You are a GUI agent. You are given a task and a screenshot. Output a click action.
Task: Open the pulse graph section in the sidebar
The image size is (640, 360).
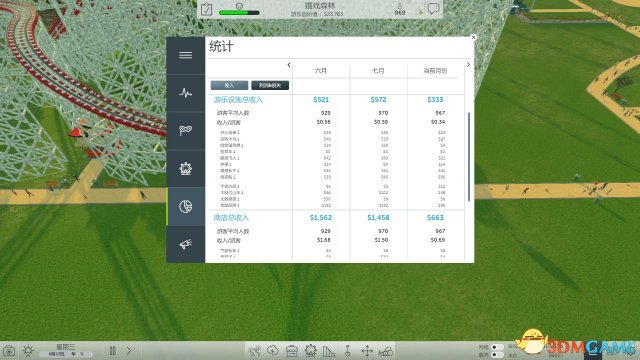pyautogui.click(x=185, y=93)
